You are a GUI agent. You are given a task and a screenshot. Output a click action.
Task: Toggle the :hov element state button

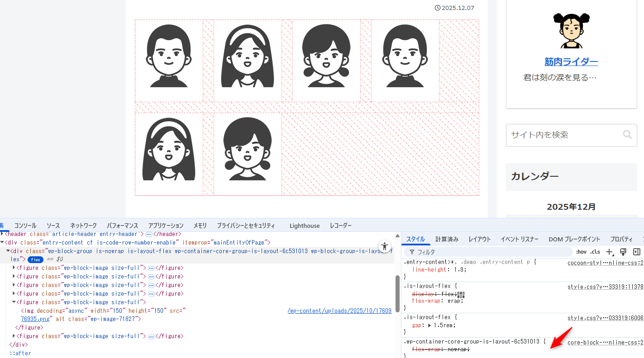click(581, 252)
